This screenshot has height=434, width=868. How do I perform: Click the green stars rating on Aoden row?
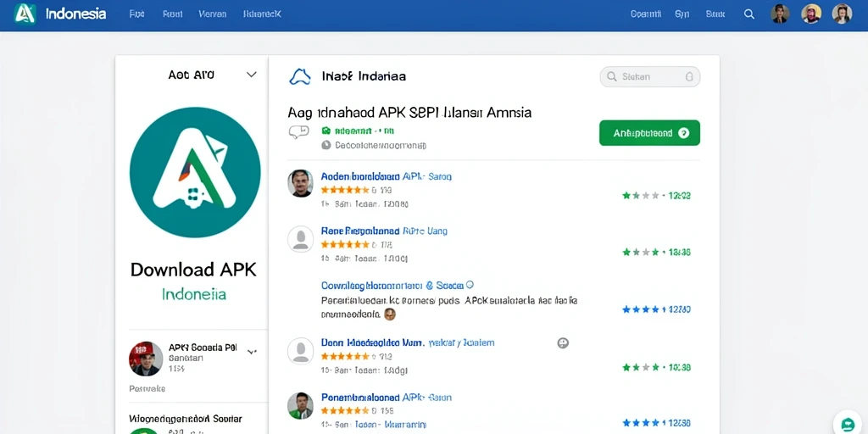tap(641, 196)
